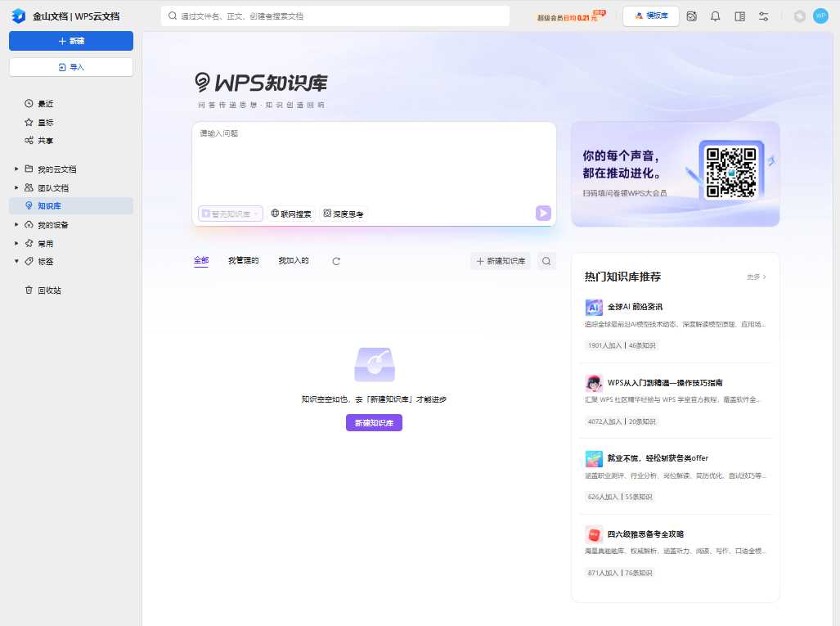
Task: Click the 新建知识库 purple button
Action: (374, 423)
